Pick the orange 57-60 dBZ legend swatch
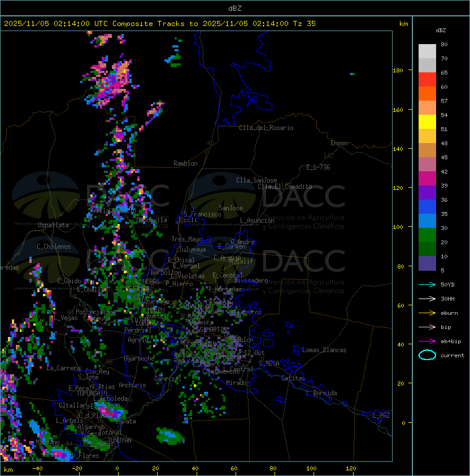The height and width of the screenshot is (476, 470). pos(427,93)
